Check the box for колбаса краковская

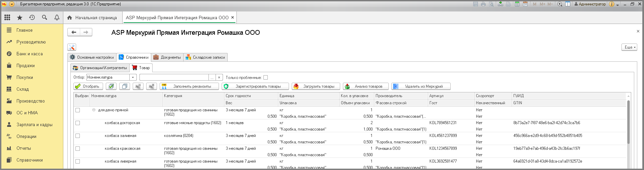(77, 148)
